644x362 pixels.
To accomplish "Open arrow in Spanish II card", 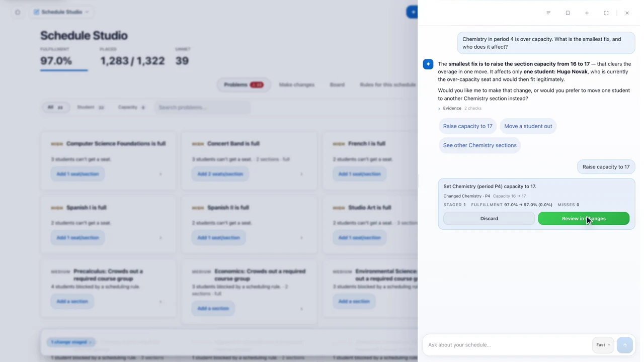I will coord(301,237).
